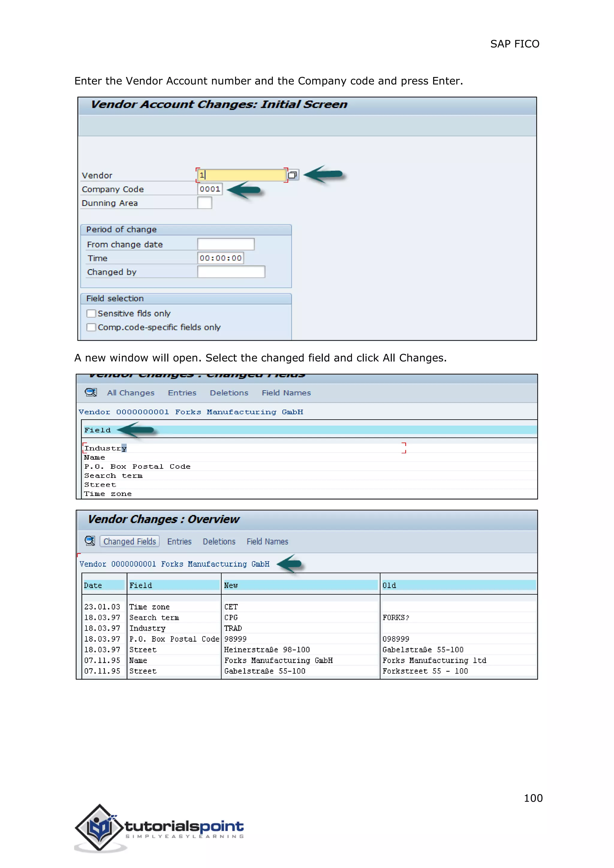Click the New column header in Overview
Viewport: 614px width, 868px height.
pyautogui.click(x=301, y=585)
